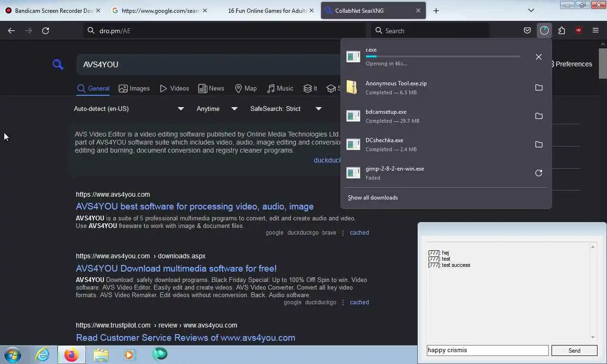Click the Firefox Search box
Viewport: 607px width, 364px height.
(x=430, y=30)
